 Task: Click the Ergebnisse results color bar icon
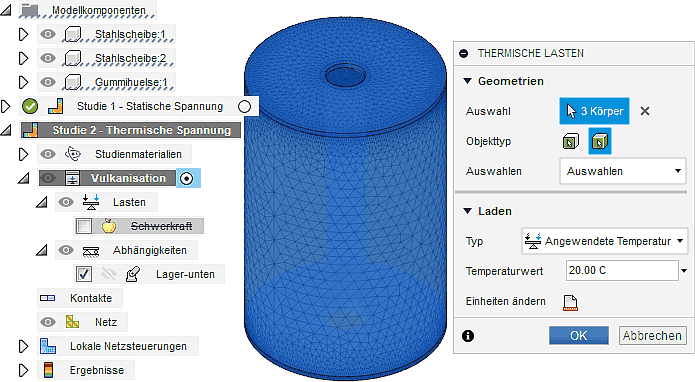[48, 370]
